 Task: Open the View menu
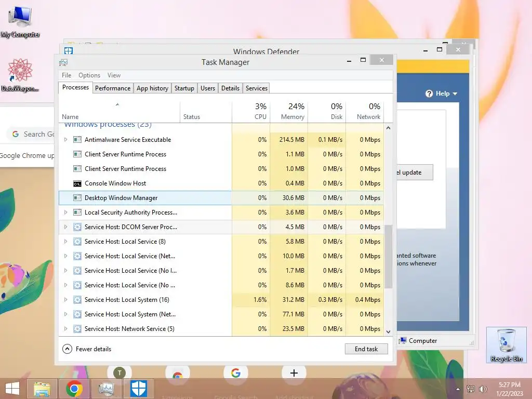point(114,75)
